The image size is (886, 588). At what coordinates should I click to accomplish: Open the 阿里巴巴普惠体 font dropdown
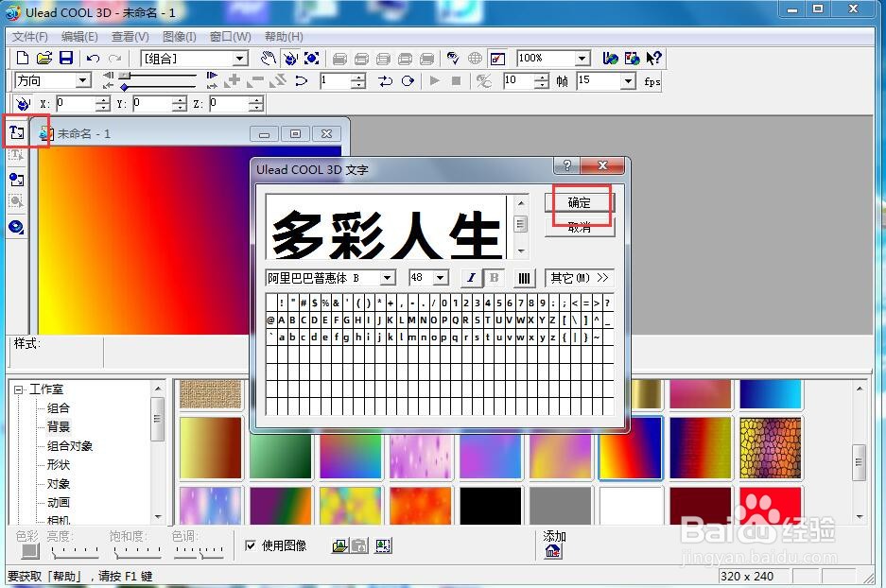tap(387, 278)
